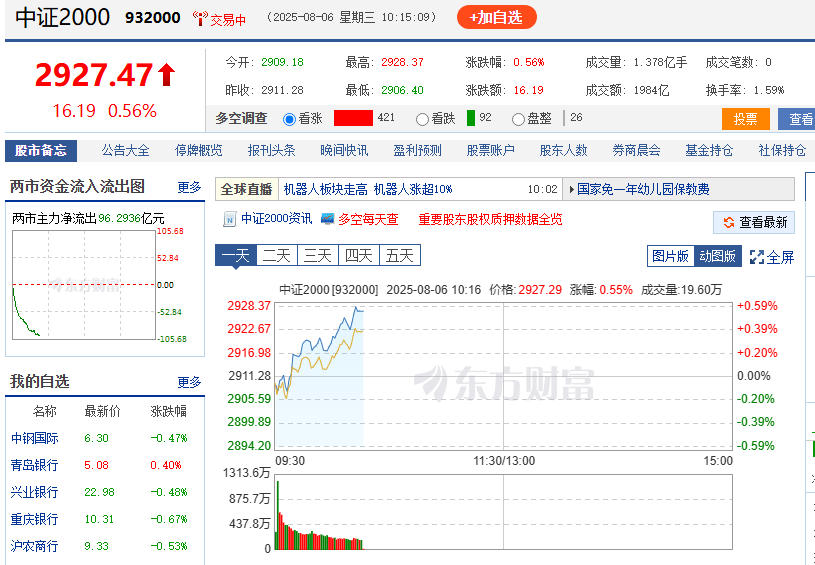Open 晚间快讯 in navigation bar

(x=344, y=151)
